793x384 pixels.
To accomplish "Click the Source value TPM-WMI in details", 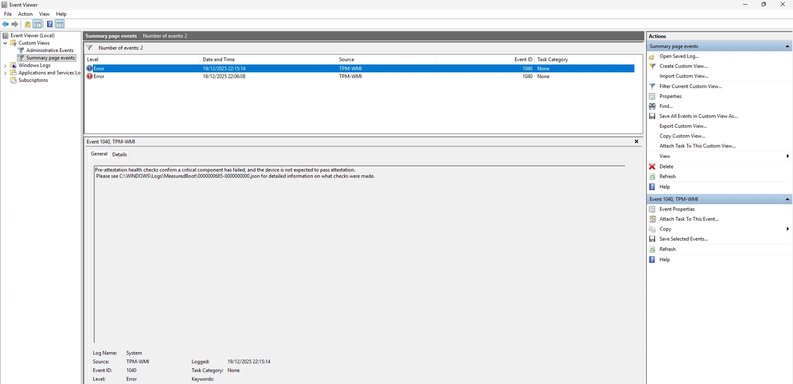I will [138, 362].
